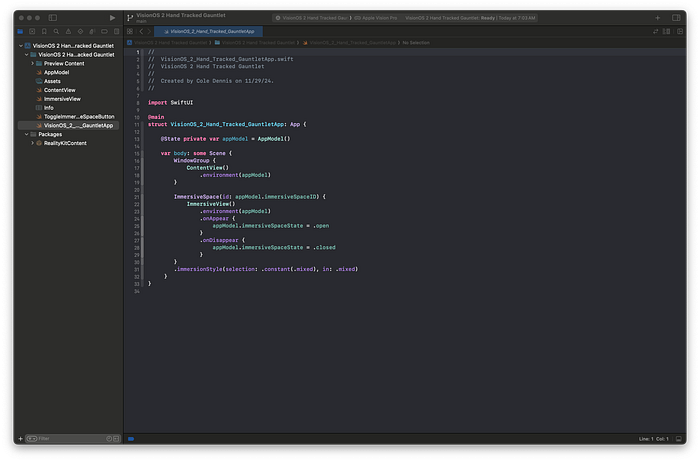Go back to previous file
700x461 pixels.
pyautogui.click(x=141, y=32)
